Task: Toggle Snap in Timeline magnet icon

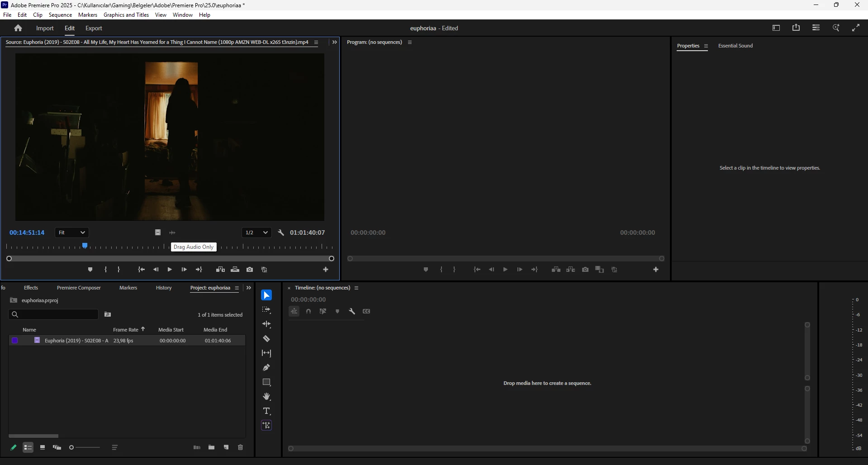Action: click(308, 311)
